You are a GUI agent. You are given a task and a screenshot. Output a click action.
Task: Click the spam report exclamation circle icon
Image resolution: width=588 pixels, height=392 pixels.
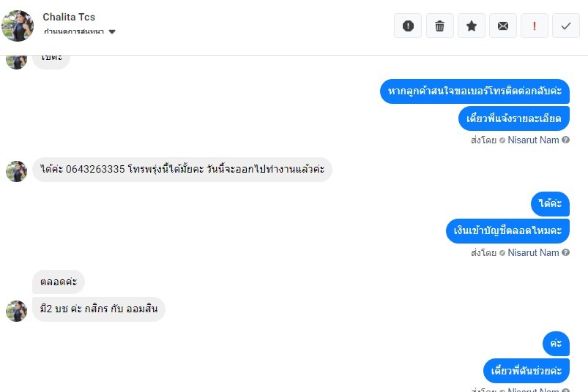click(408, 26)
